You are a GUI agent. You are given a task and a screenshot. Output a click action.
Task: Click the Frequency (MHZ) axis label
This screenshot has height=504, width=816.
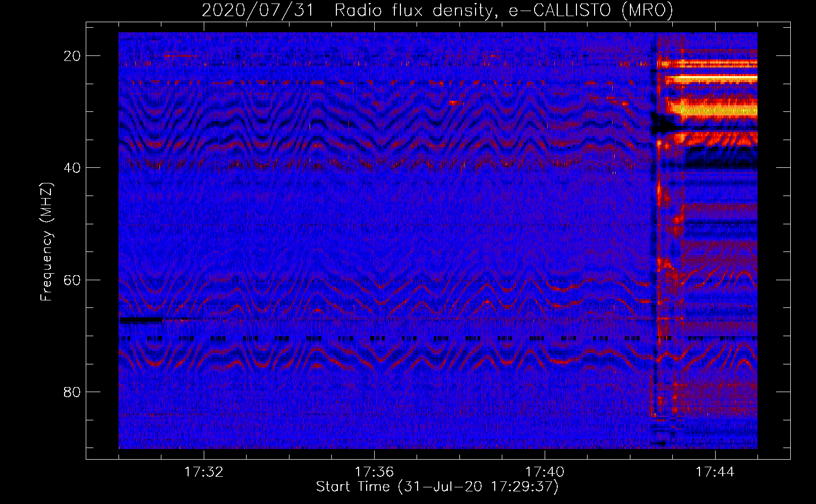46,242
